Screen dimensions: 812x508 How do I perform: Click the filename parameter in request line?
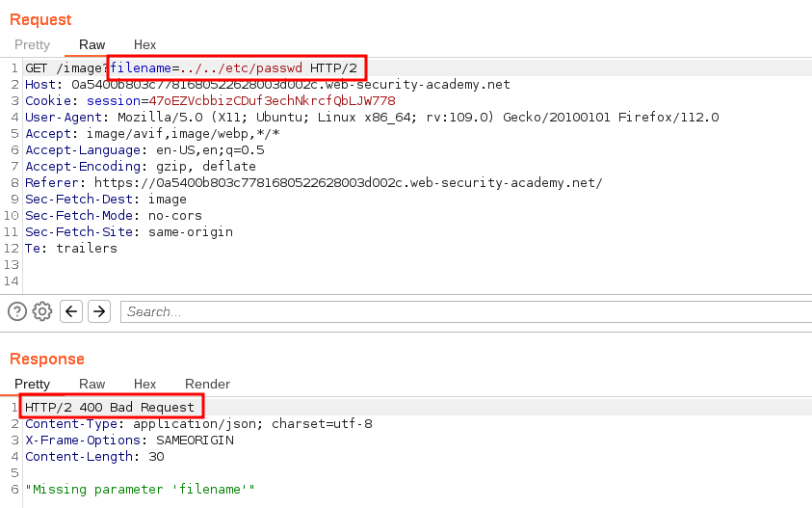[141, 67]
